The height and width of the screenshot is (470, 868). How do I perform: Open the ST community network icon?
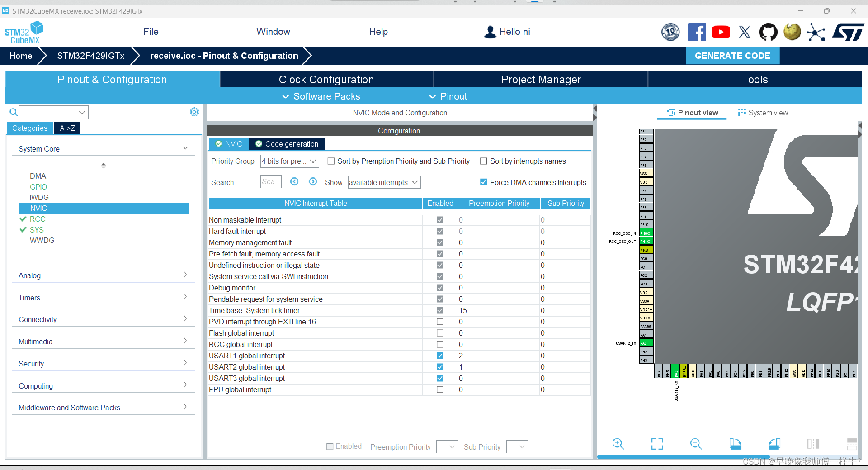pyautogui.click(x=816, y=32)
